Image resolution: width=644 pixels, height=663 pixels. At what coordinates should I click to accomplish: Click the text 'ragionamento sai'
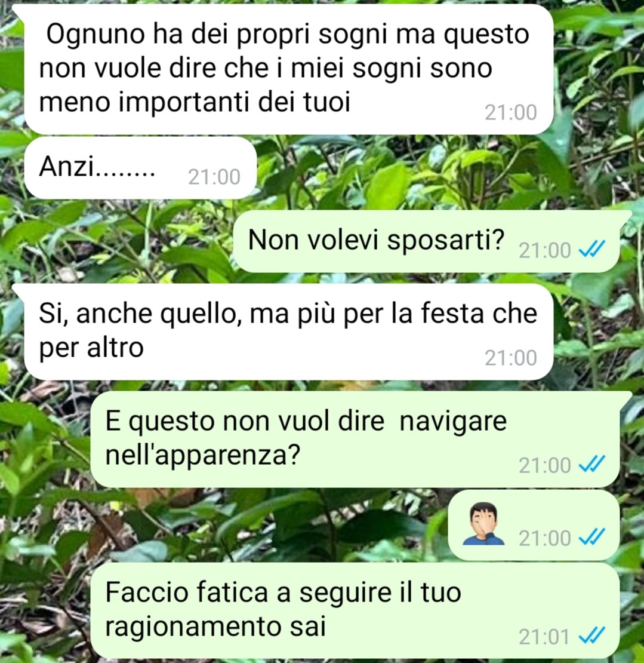(215, 627)
